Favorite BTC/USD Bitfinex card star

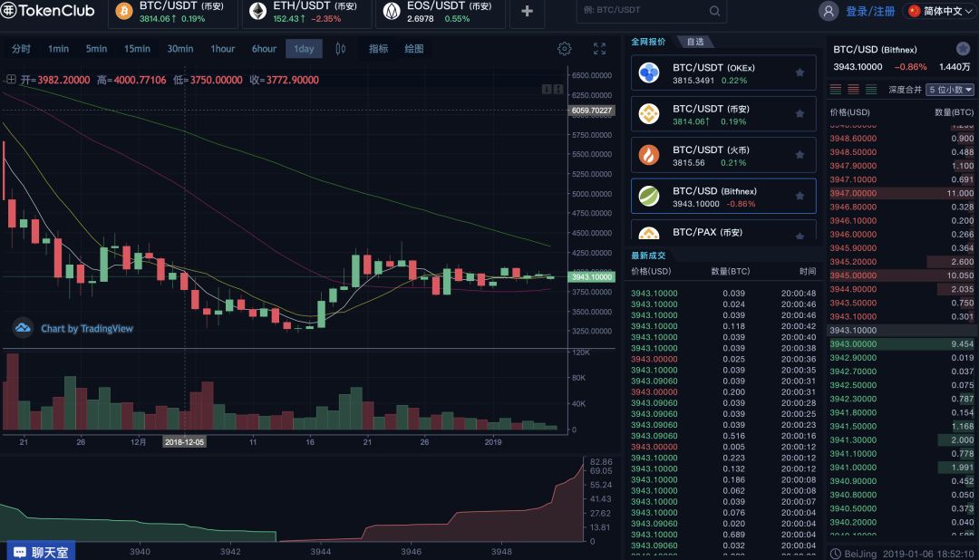(800, 196)
